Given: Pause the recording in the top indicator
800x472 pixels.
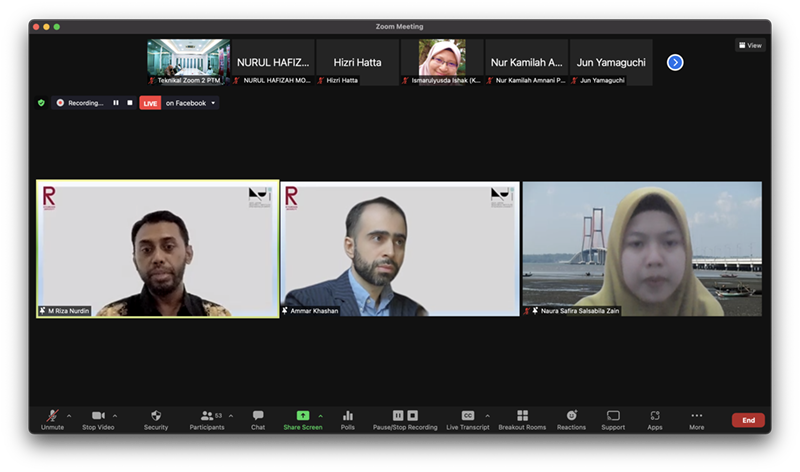Looking at the screenshot, I should click(x=116, y=103).
